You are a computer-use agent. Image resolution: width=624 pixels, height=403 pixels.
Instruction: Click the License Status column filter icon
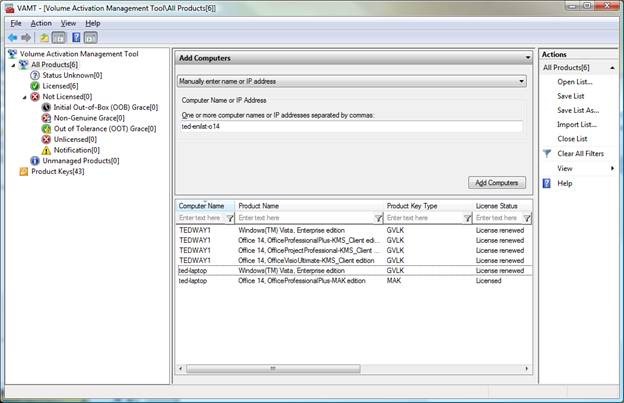tap(527, 218)
